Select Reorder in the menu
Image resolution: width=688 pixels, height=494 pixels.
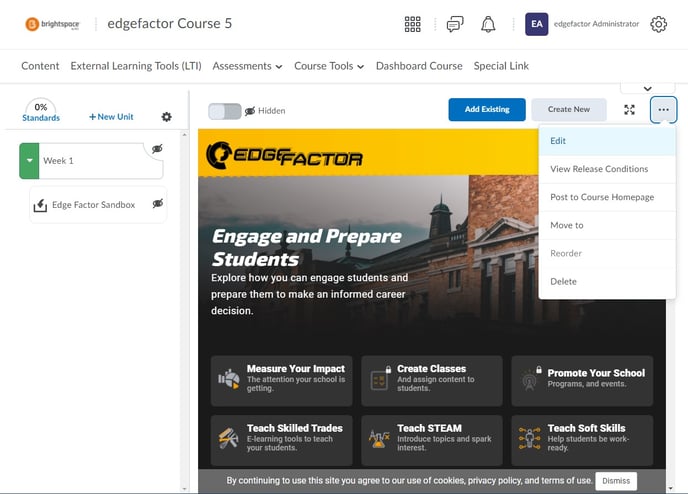coord(607,253)
